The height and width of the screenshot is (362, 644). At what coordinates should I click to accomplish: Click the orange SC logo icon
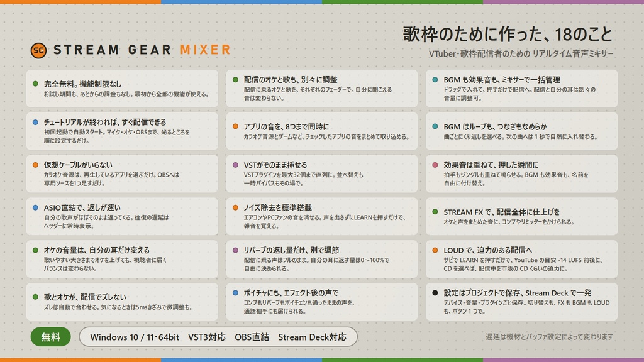(38, 50)
